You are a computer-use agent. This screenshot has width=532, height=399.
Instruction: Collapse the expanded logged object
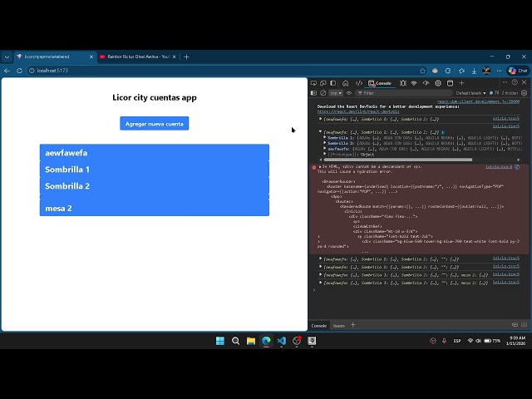coord(320,131)
